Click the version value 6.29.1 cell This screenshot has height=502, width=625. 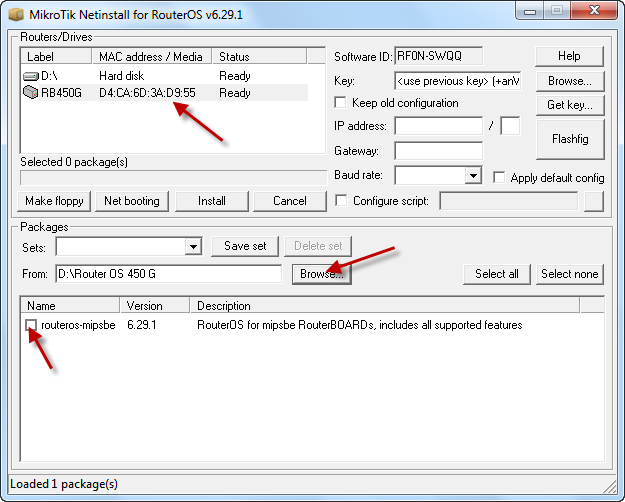click(142, 325)
